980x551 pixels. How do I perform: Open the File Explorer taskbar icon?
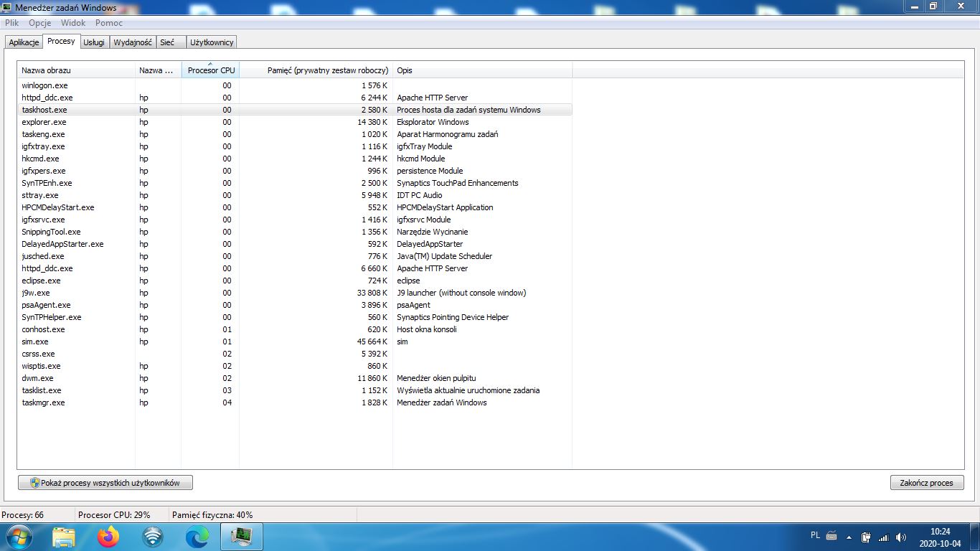[x=64, y=536]
